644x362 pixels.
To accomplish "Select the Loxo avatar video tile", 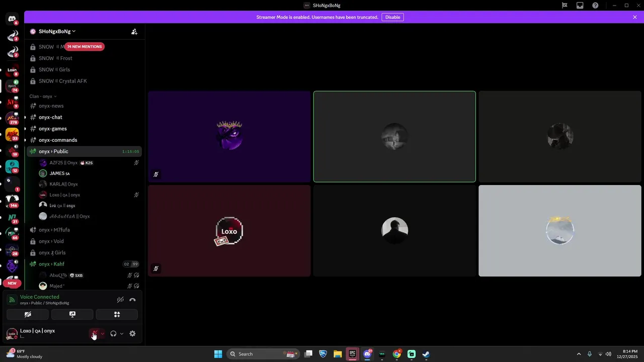I will pyautogui.click(x=229, y=231).
